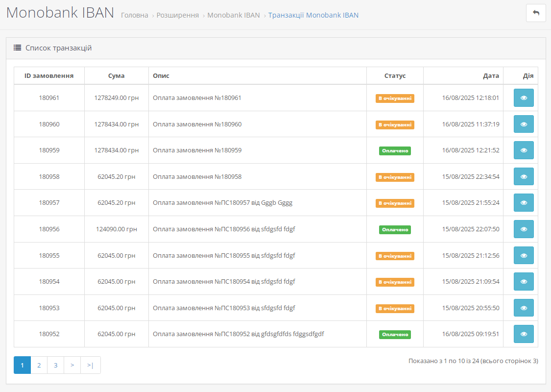Click amount 62045.20 грн for order 180958
Image resolution: width=551 pixels, height=392 pixels.
pyautogui.click(x=116, y=176)
